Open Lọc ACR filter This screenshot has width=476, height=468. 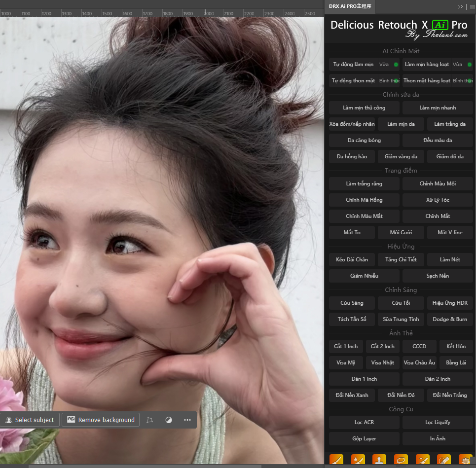click(x=364, y=423)
